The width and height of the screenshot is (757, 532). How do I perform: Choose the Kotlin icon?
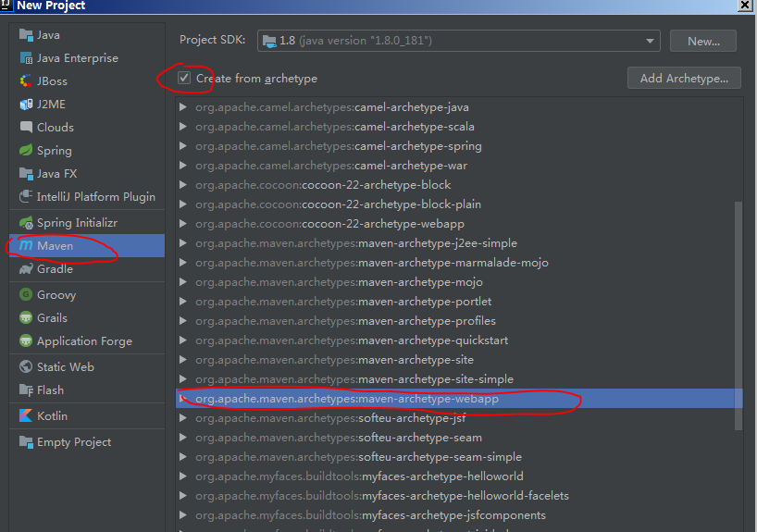[26, 415]
